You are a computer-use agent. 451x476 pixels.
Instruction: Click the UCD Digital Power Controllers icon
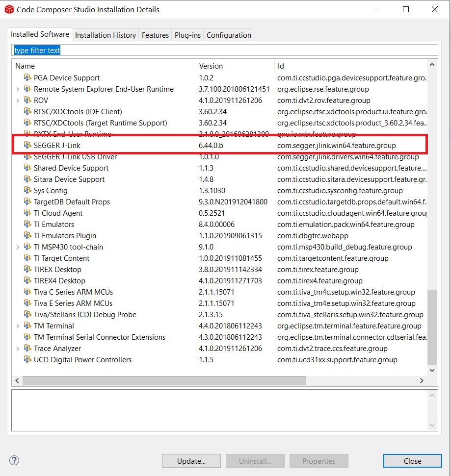[27, 359]
